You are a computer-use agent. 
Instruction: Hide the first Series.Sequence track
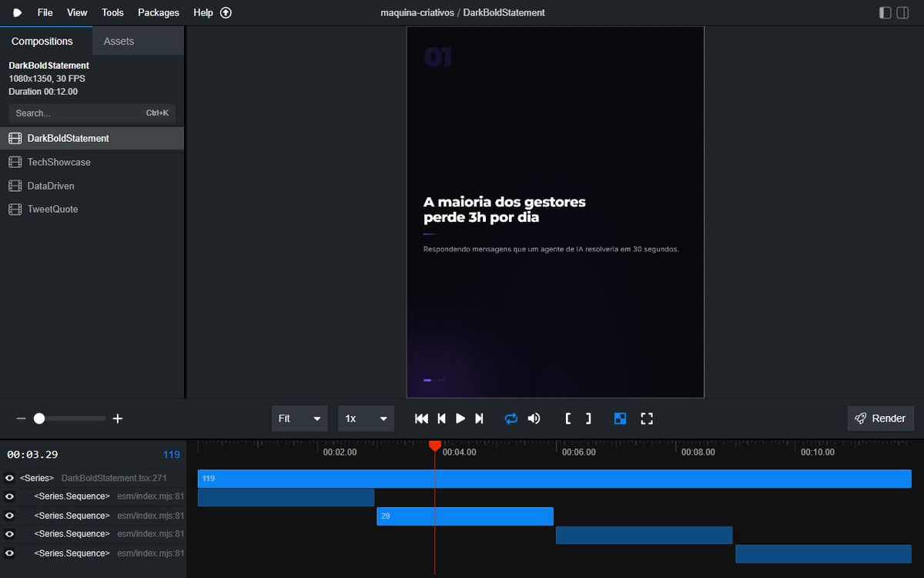(x=10, y=496)
